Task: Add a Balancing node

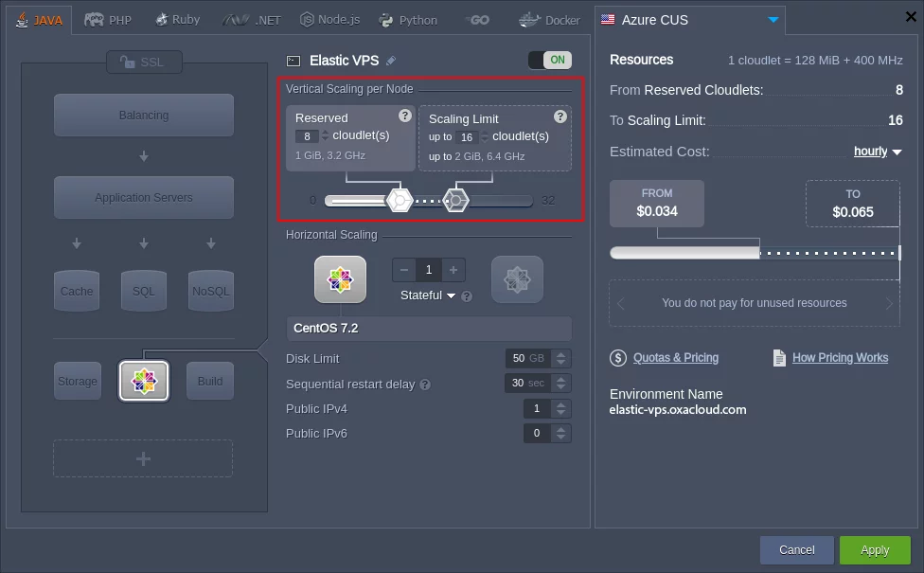Action: coord(144,115)
